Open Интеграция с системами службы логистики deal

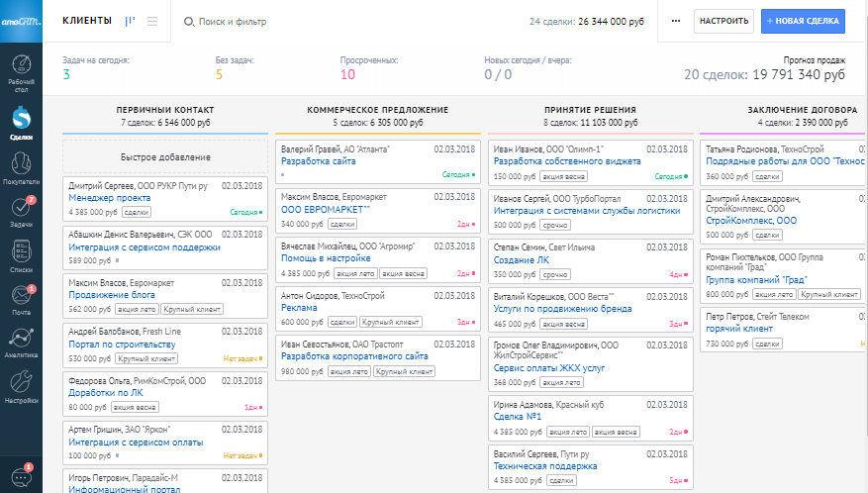click(x=587, y=211)
